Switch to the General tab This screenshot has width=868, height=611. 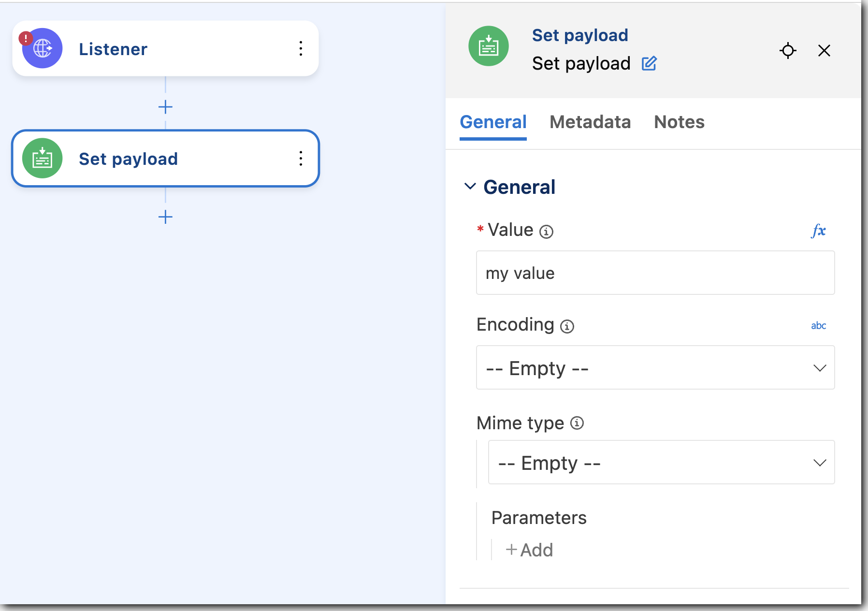pyautogui.click(x=493, y=122)
